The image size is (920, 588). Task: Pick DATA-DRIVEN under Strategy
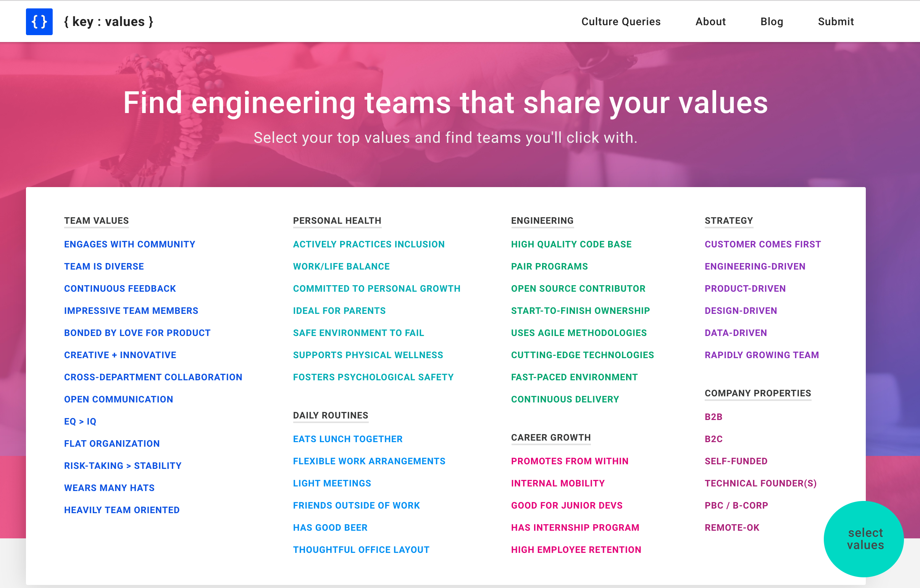(x=736, y=333)
